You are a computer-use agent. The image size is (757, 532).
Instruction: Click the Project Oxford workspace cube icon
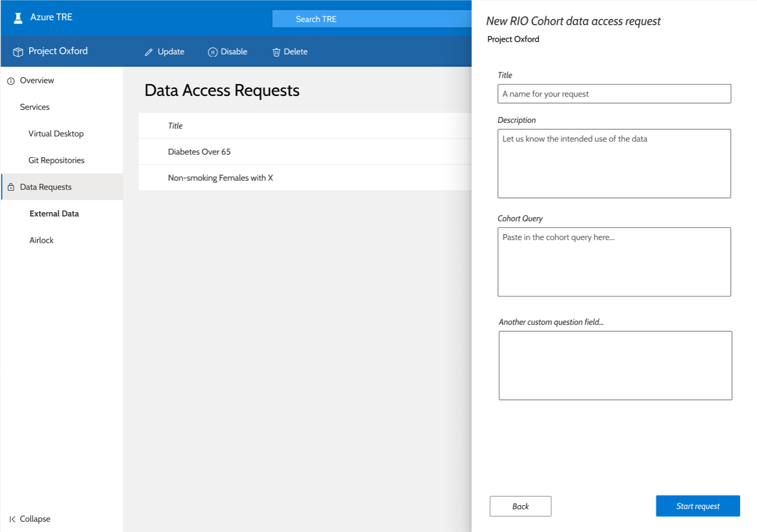pyautogui.click(x=17, y=51)
